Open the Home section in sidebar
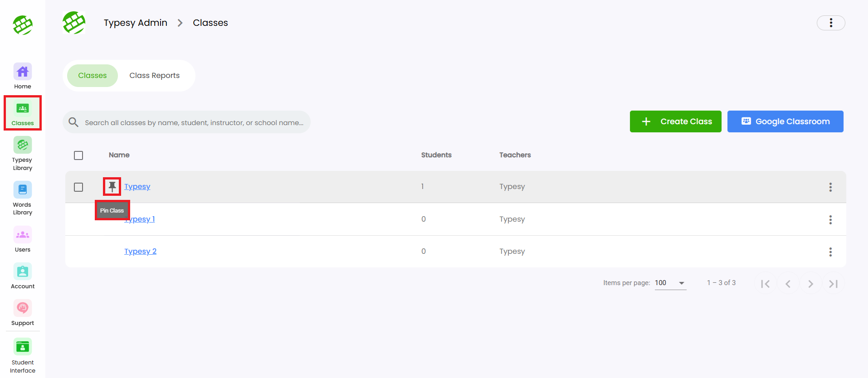Viewport: 868px width, 378px height. pos(23,76)
